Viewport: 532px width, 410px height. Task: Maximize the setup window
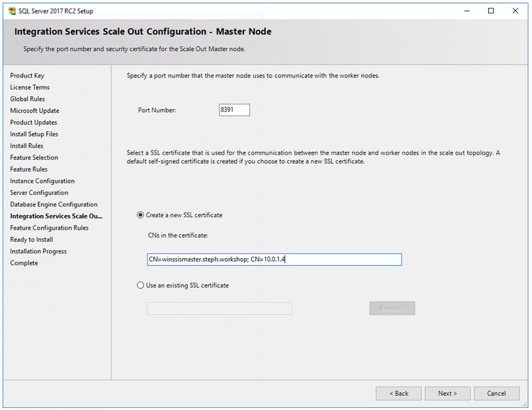click(491, 11)
